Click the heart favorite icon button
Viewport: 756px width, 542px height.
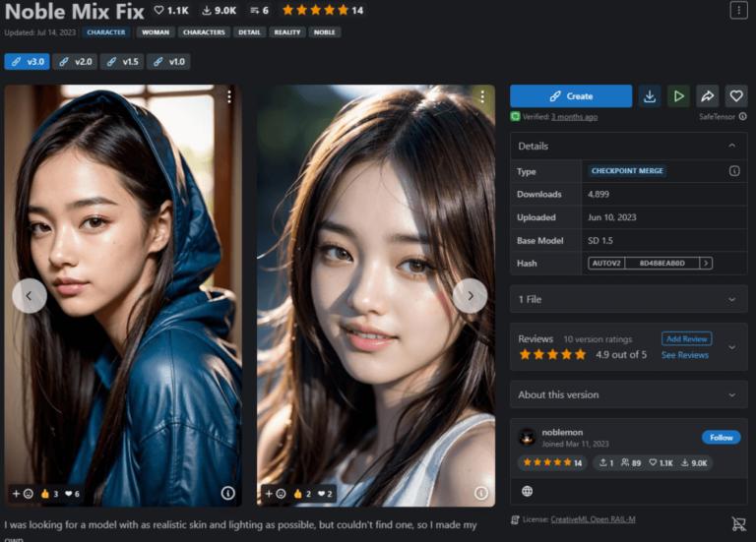tap(734, 96)
